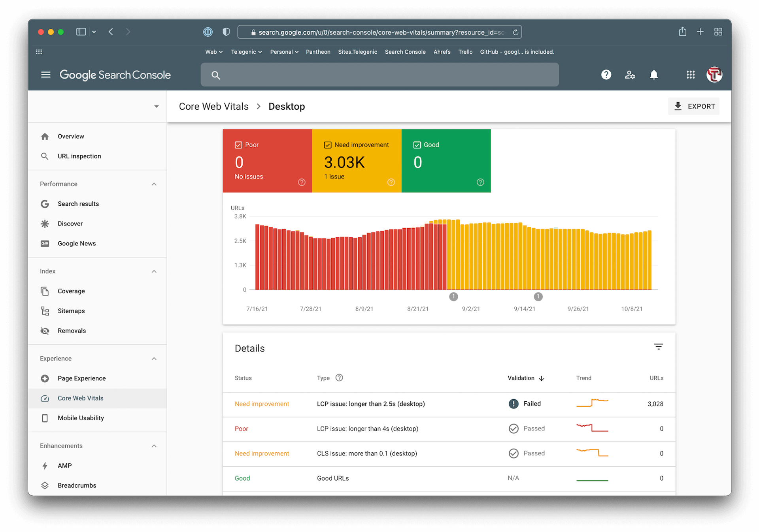
Task: Open the notifications bell
Action: pyautogui.click(x=654, y=75)
